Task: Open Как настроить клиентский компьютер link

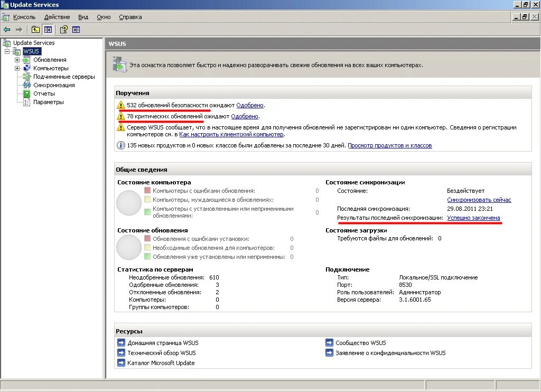Action: [231, 134]
